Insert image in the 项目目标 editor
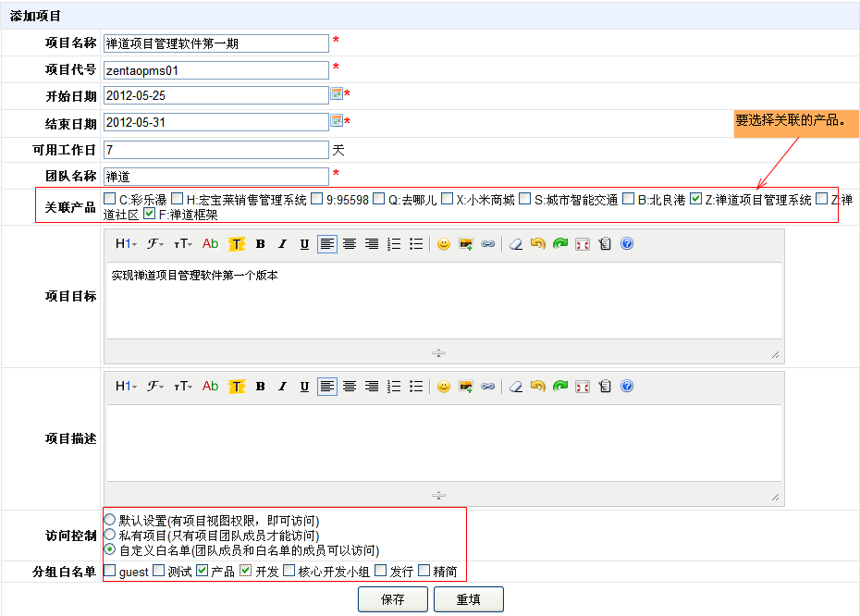This screenshot has width=860, height=616. tap(466, 244)
